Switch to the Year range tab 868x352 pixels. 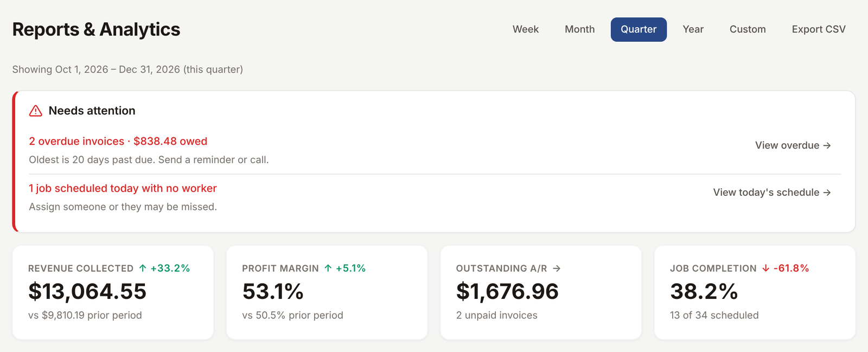click(693, 29)
